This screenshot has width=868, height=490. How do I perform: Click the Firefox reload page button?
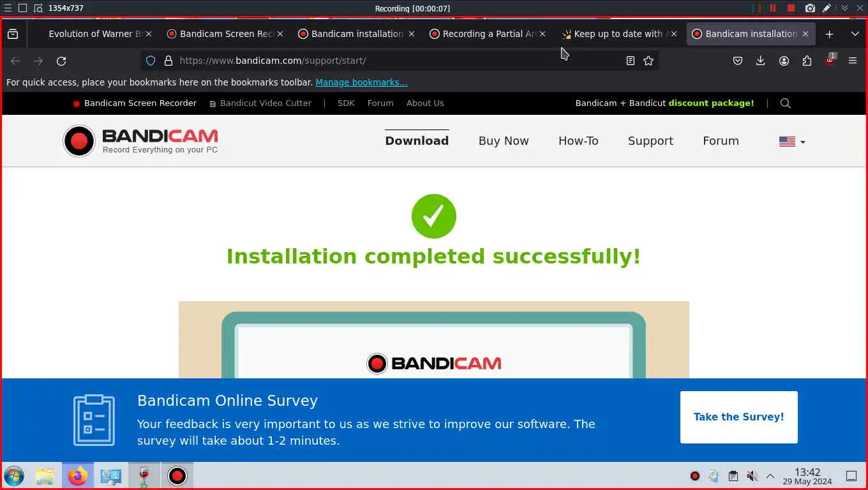[61, 61]
